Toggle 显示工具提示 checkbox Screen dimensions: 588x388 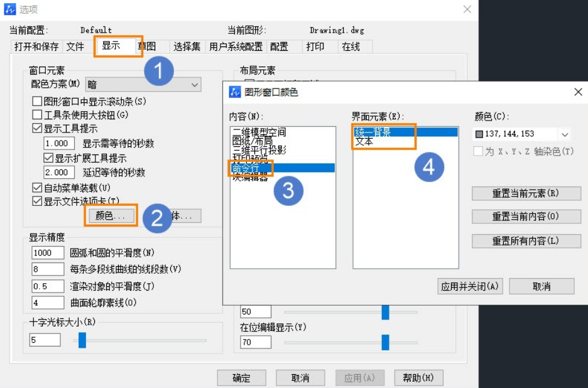(36, 128)
